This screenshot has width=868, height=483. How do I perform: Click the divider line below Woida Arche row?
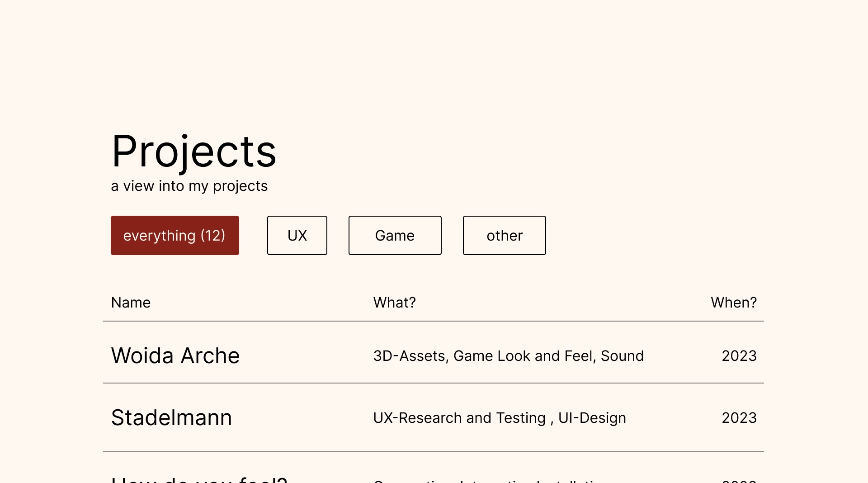[x=433, y=383]
